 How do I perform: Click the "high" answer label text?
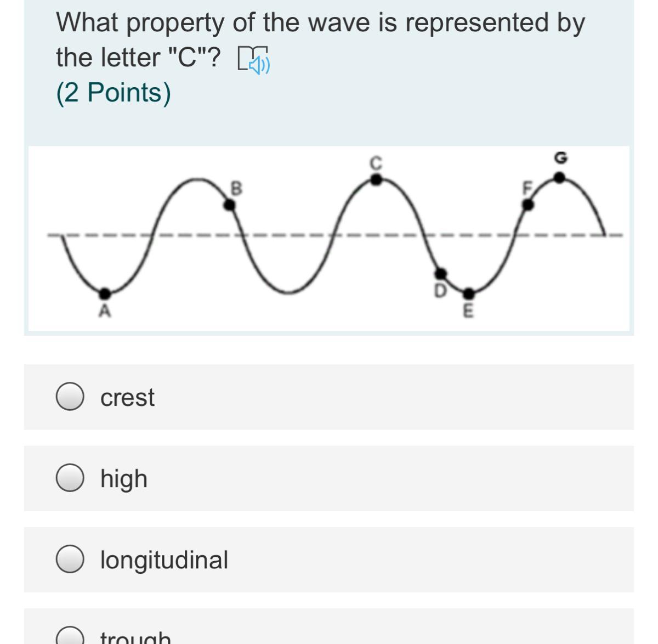[124, 478]
